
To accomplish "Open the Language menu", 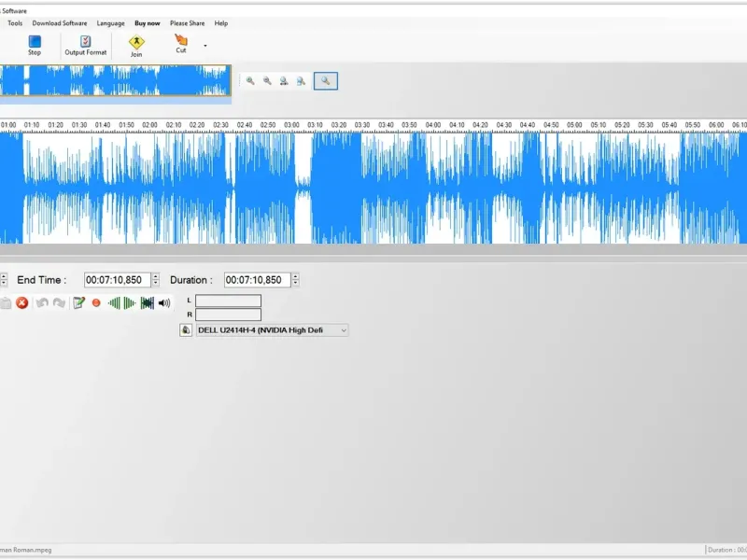I will (110, 23).
